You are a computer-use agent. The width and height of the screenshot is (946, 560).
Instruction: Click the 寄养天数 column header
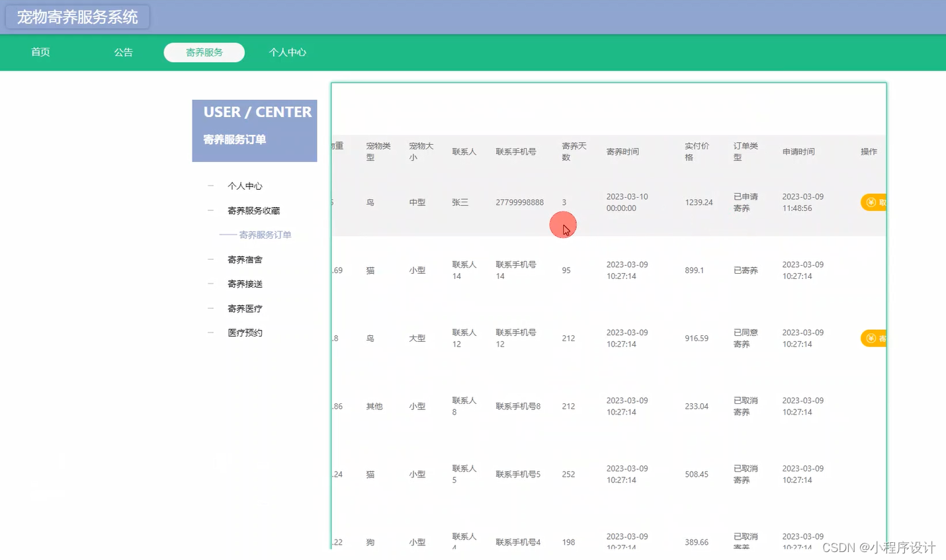pyautogui.click(x=574, y=151)
